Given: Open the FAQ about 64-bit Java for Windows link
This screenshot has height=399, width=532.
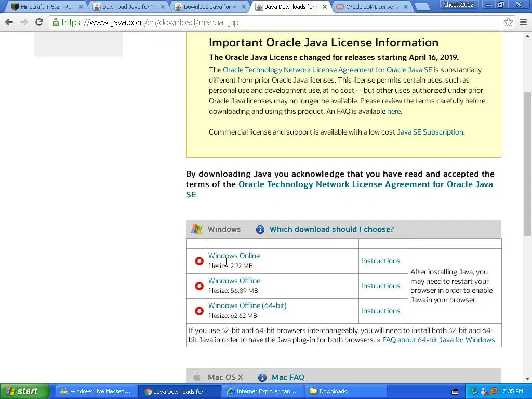Looking at the screenshot, I should [438, 340].
